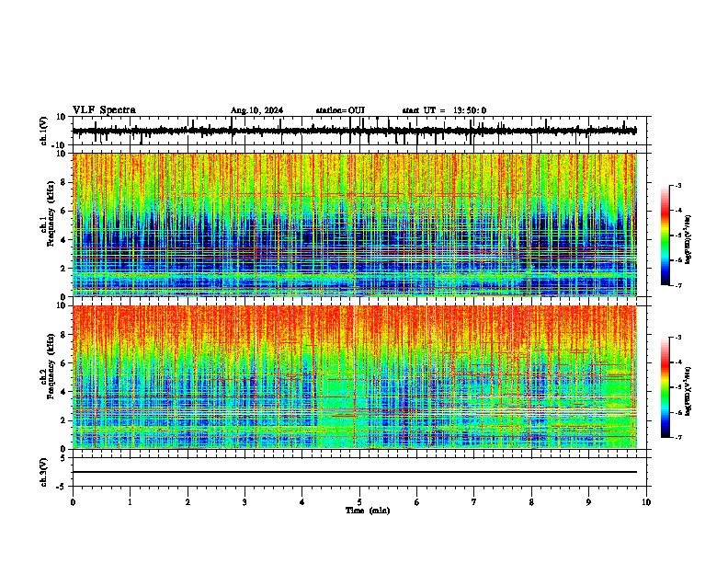
Task: Click the "Time (min)" axis label
Action: pos(368,511)
